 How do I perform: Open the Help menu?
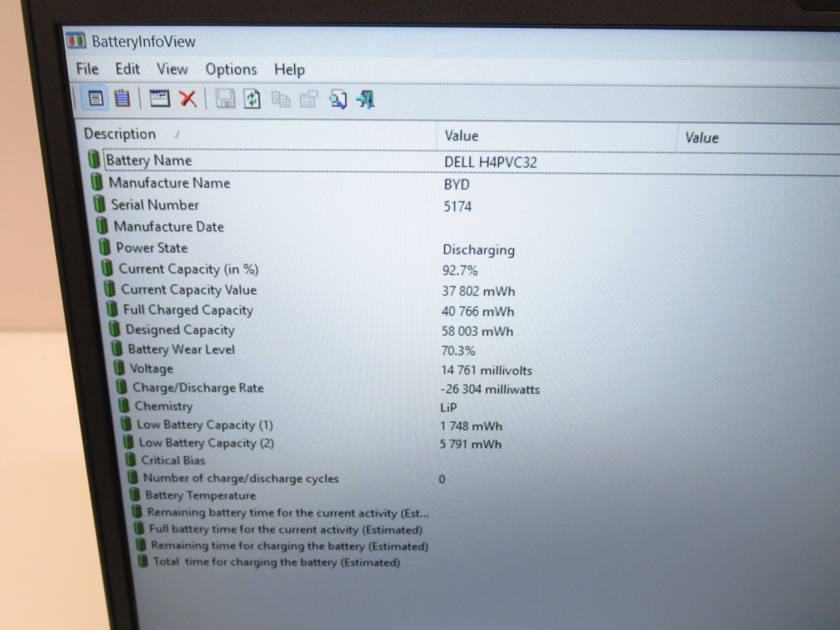click(x=290, y=70)
